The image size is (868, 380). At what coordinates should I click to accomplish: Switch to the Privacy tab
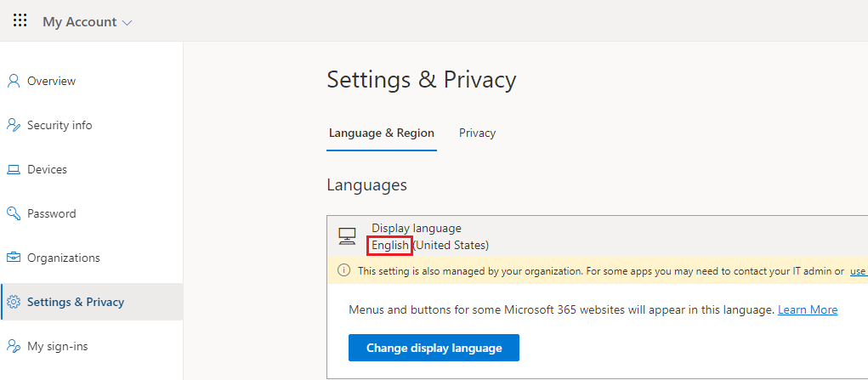[x=477, y=133]
